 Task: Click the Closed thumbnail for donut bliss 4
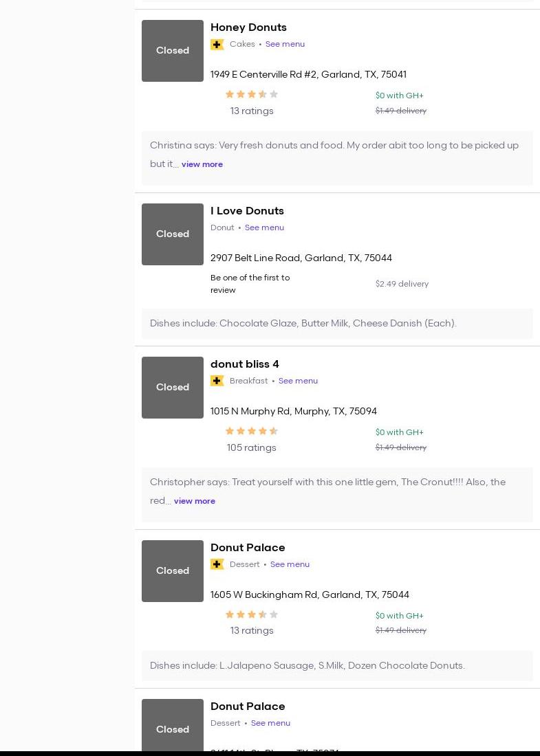pyautogui.click(x=173, y=388)
